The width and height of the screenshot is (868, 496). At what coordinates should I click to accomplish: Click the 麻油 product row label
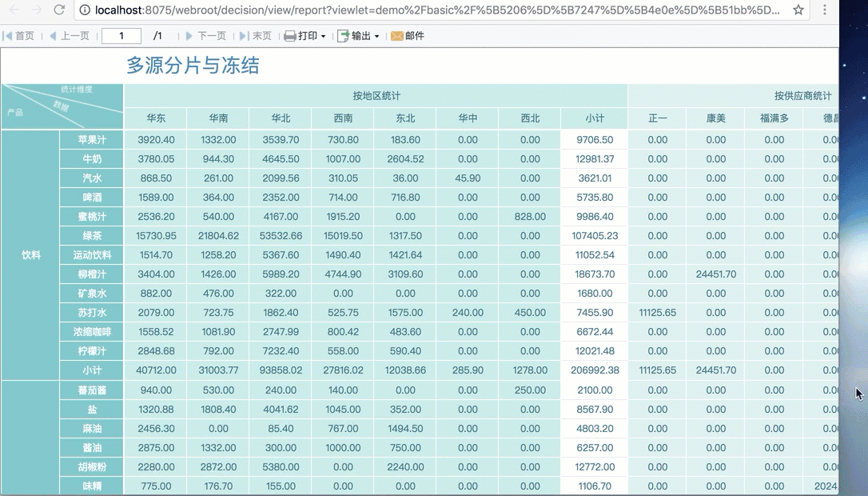pyautogui.click(x=92, y=428)
